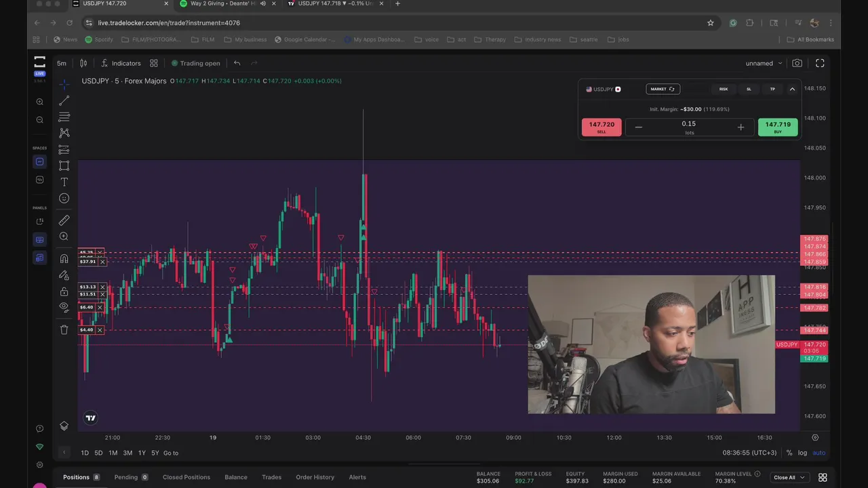Open the Close All dropdown
Viewport: 868px width, 488px height.
[x=790, y=477]
